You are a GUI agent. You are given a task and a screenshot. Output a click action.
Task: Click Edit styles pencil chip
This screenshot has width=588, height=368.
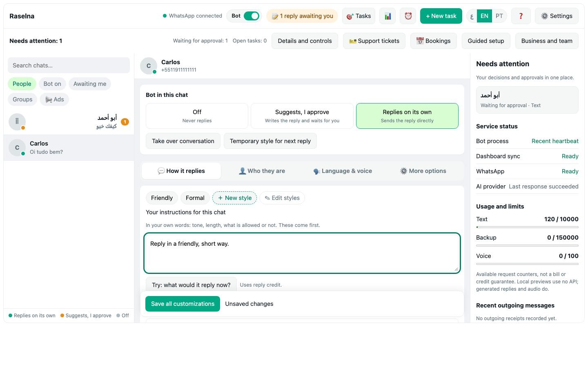coord(282,198)
